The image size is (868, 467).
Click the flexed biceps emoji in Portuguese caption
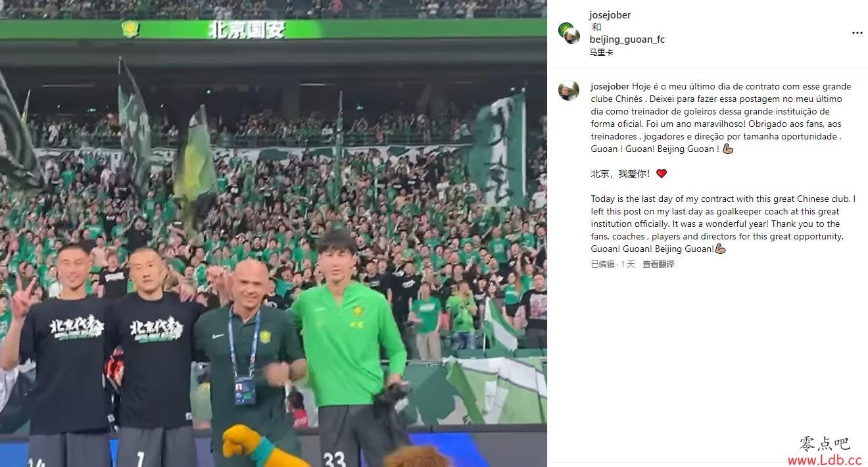coord(728,149)
